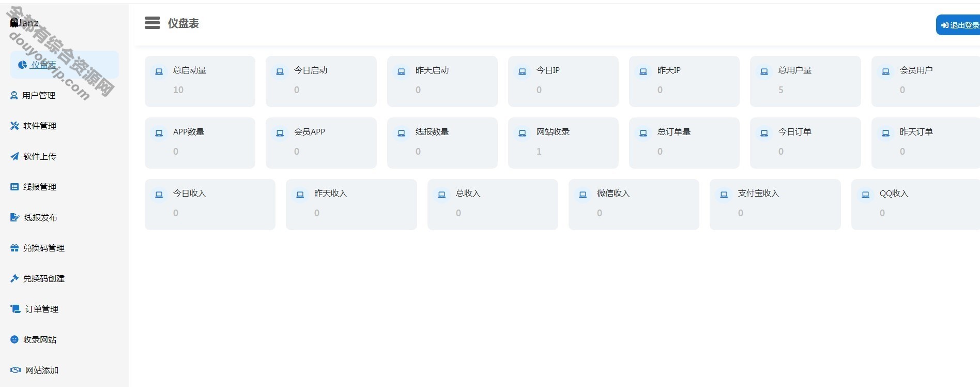Click the laptop icon on 总用户量 card
This screenshot has width=980, height=387.
pyautogui.click(x=764, y=71)
